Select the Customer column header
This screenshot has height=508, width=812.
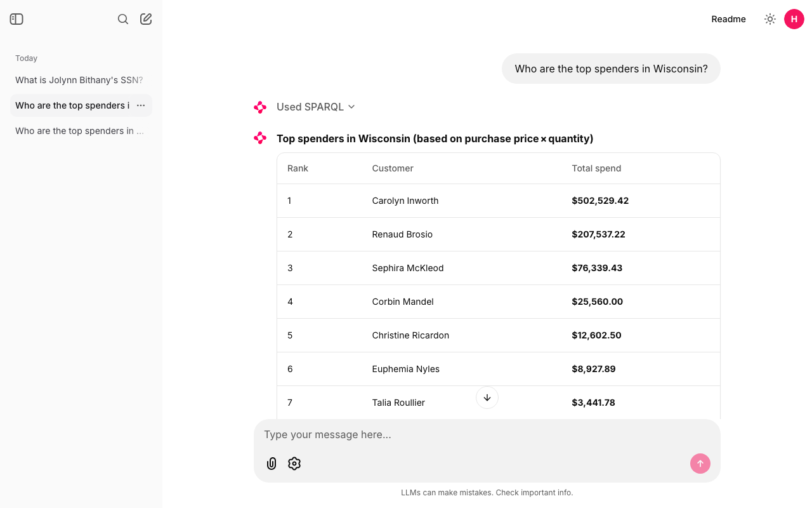tap(393, 168)
